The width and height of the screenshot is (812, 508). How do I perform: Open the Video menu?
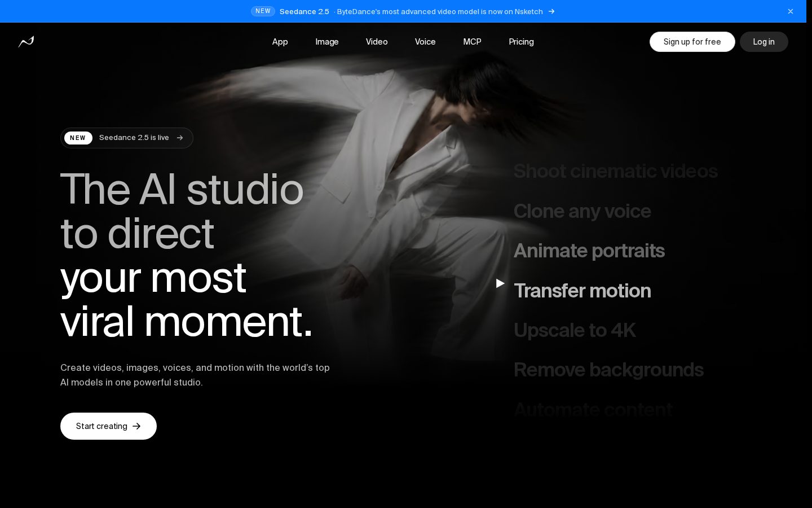[377, 42]
